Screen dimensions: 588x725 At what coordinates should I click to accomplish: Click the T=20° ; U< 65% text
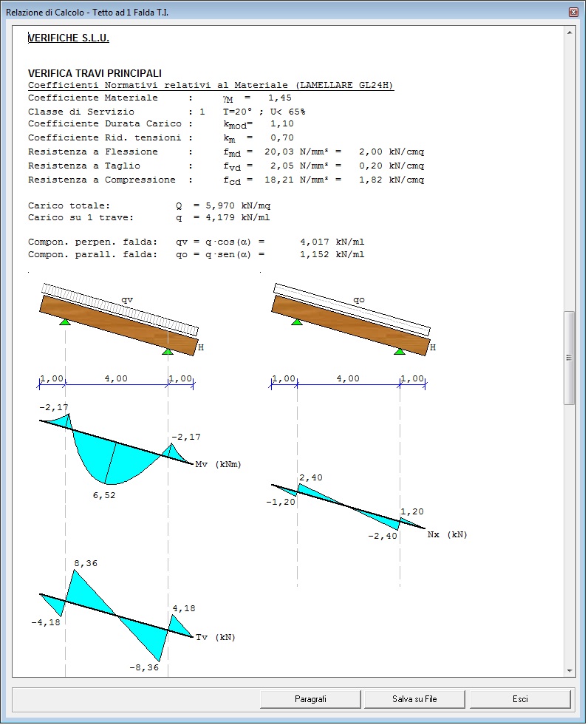pos(264,112)
